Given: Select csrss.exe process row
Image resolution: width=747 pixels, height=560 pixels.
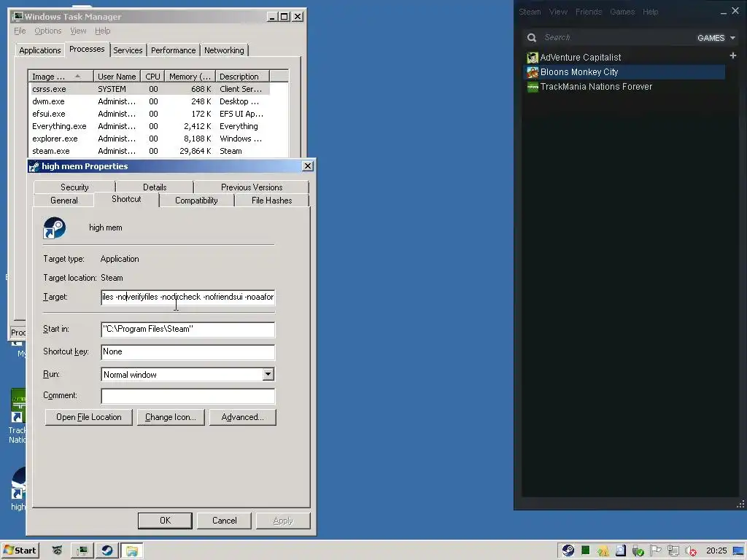Looking at the screenshot, I should (x=149, y=89).
